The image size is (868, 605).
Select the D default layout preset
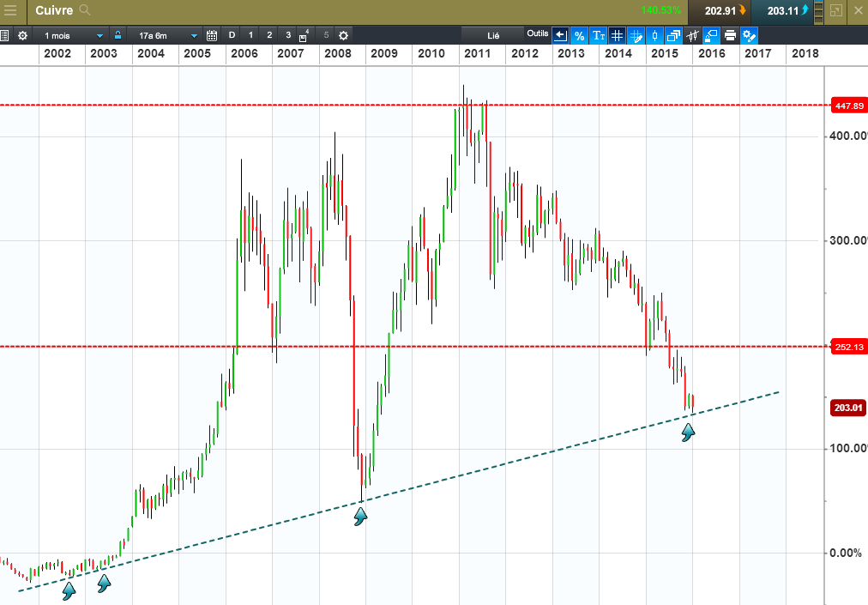tap(232, 35)
